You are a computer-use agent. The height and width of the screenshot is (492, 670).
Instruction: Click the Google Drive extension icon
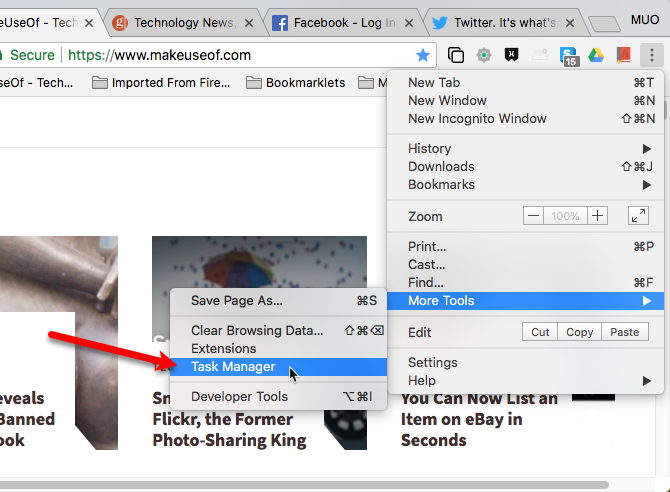(x=596, y=55)
